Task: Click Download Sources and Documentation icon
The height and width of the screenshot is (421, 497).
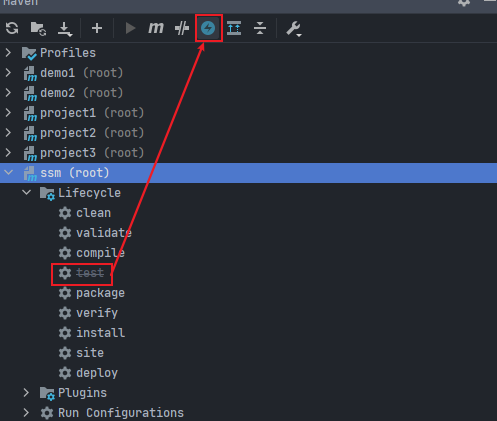Action: pyautogui.click(x=65, y=29)
